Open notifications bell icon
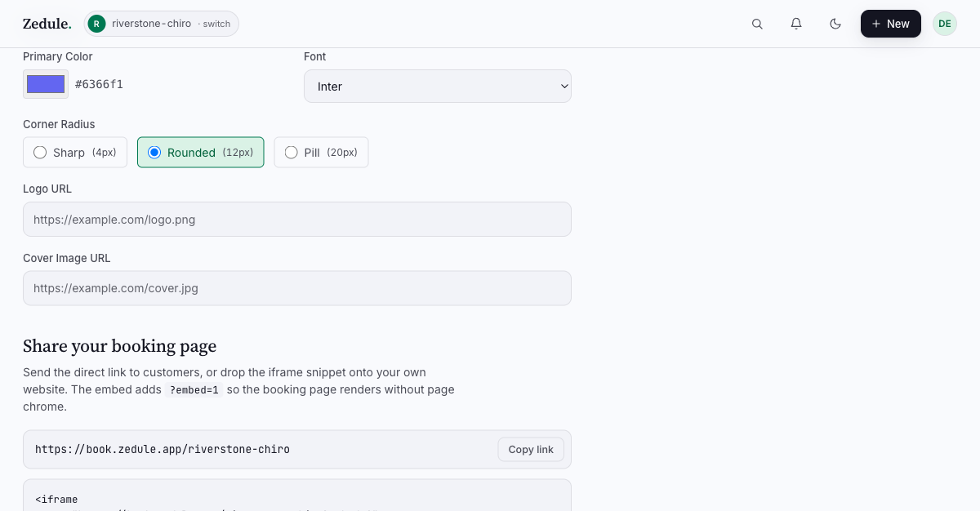Image resolution: width=980 pixels, height=511 pixels. pyautogui.click(x=796, y=24)
